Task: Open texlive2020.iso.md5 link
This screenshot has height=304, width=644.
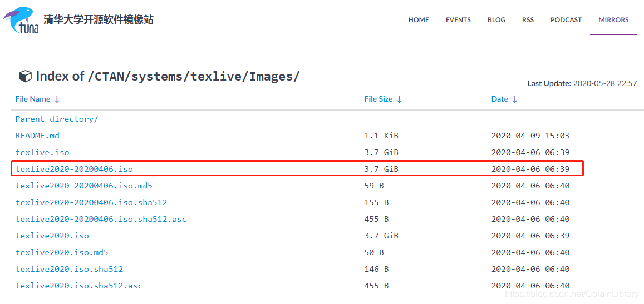Action: 62,252
